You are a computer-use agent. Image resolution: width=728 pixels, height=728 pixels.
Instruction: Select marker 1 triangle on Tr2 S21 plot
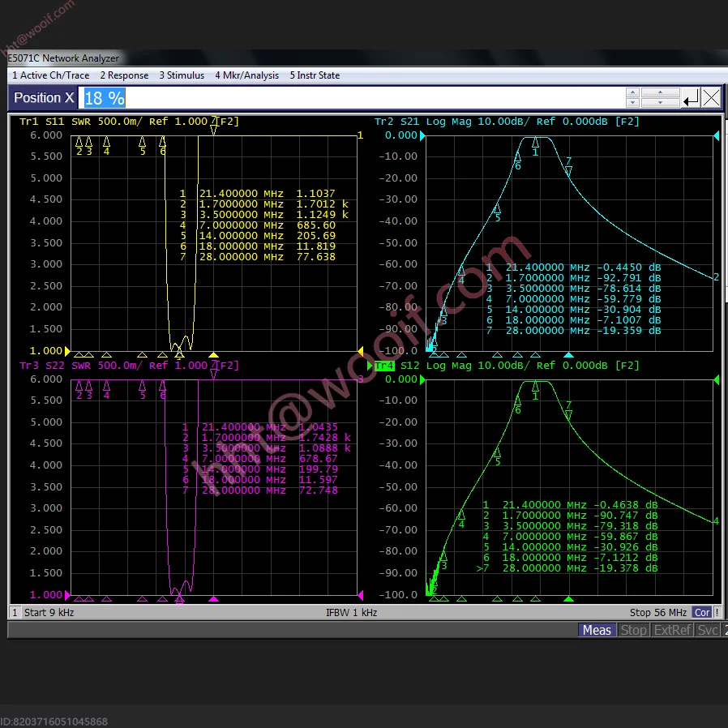[x=535, y=143]
